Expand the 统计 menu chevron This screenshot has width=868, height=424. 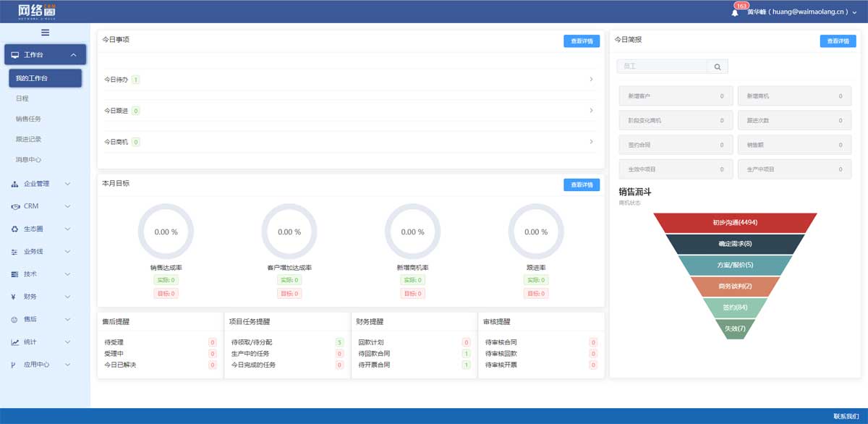(68, 342)
